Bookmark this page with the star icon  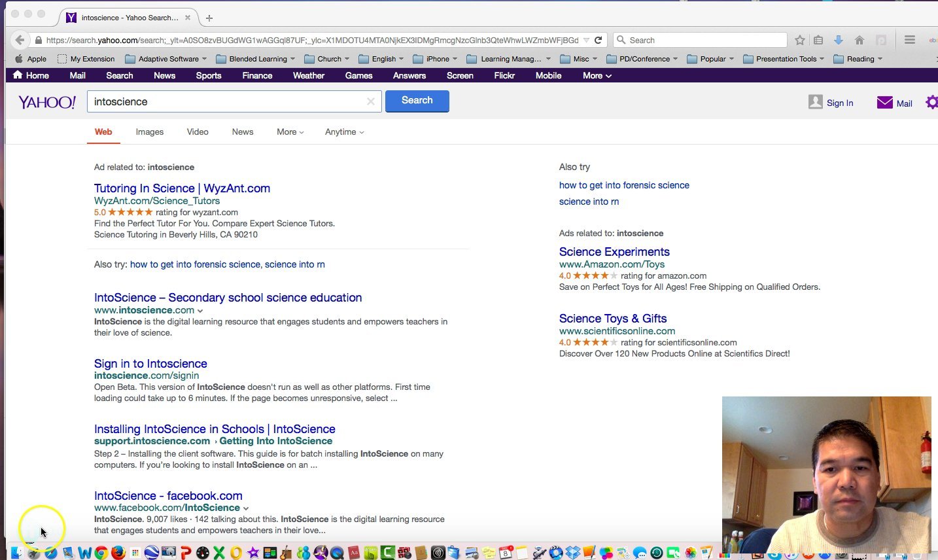click(x=799, y=40)
